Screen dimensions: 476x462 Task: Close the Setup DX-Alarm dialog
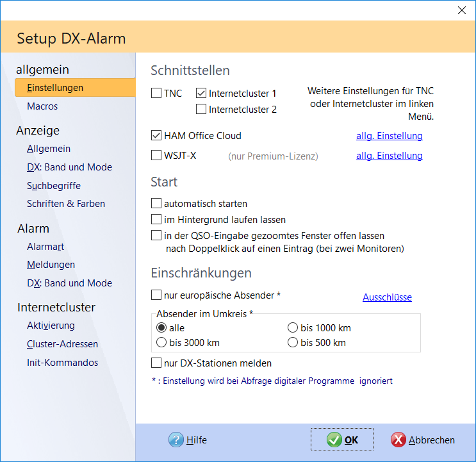click(x=462, y=10)
